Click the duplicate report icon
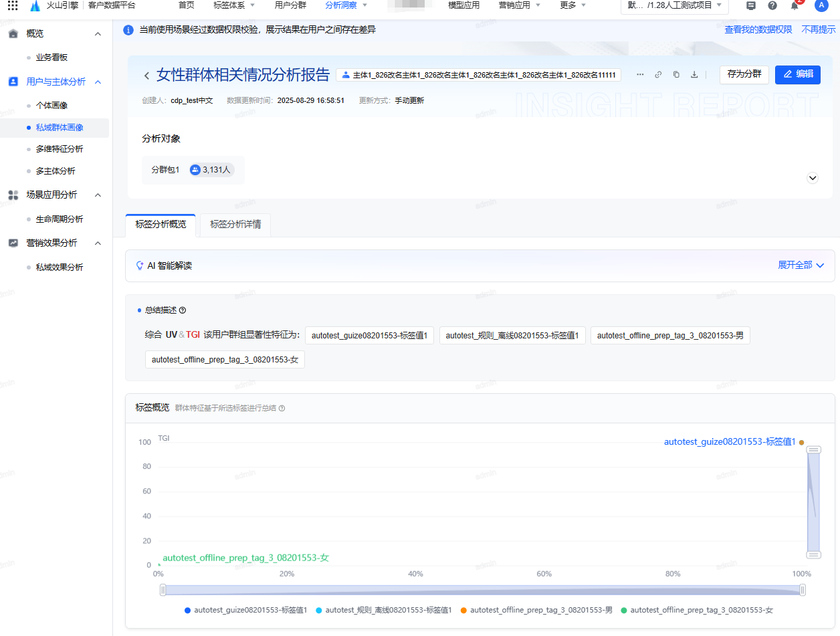 (676, 75)
